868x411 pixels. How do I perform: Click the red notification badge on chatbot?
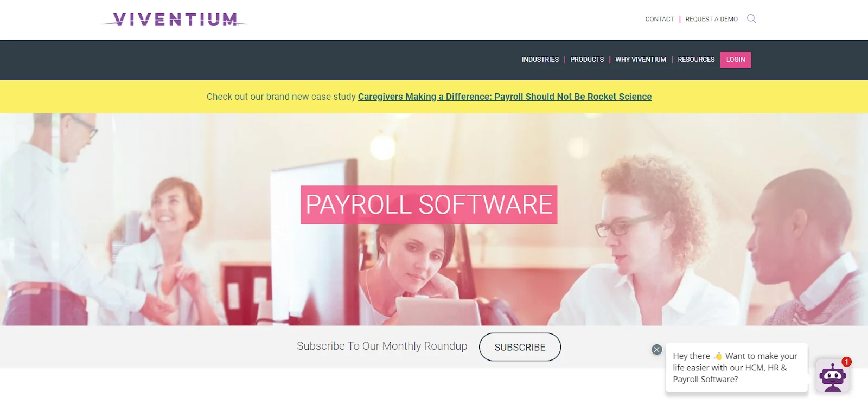click(x=846, y=362)
